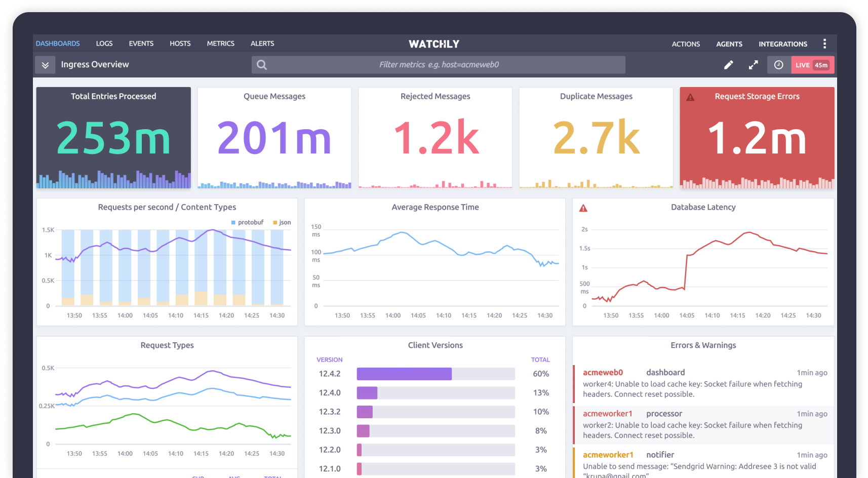Click the WATCHLY logo
868x478 pixels.
click(434, 44)
